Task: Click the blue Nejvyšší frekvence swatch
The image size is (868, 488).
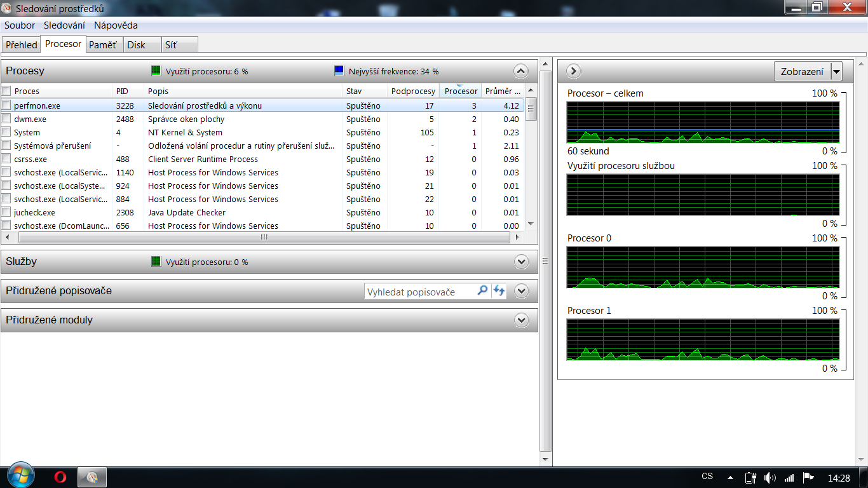Action: (x=339, y=71)
